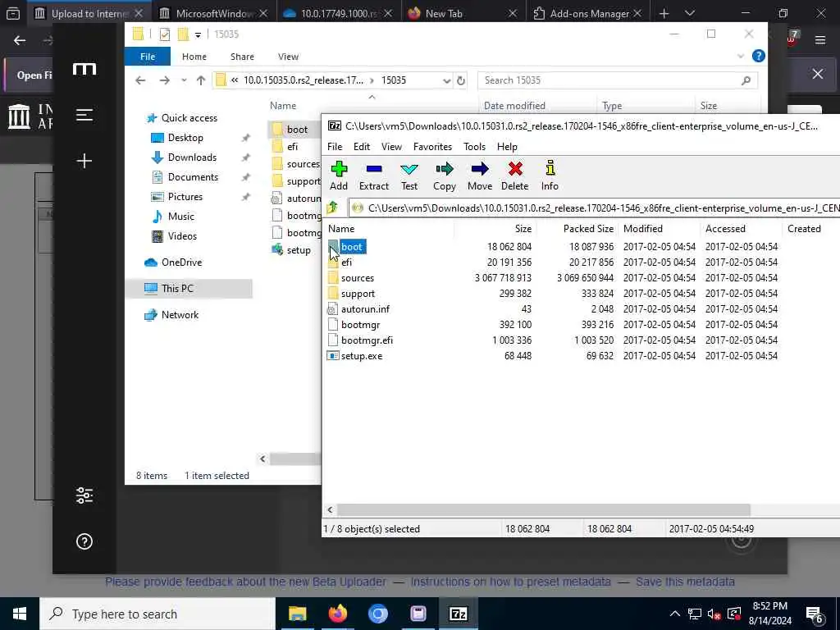Run Test on the archive in 7-Zip
Image resolution: width=840 pixels, height=630 pixels.
tap(409, 176)
